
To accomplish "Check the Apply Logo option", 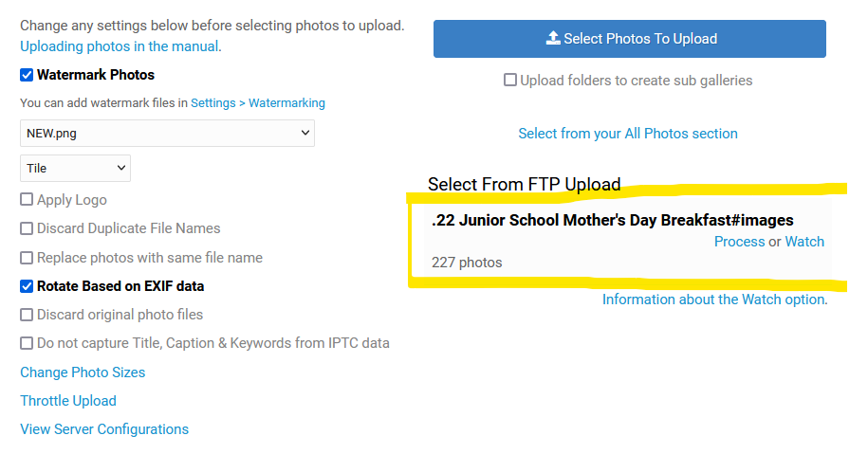I will click(x=27, y=200).
